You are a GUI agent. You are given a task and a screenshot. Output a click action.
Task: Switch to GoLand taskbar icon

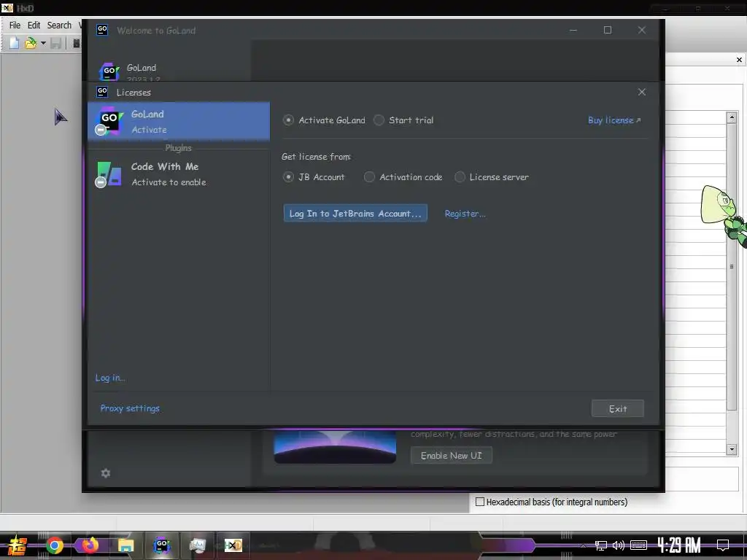[161, 545]
